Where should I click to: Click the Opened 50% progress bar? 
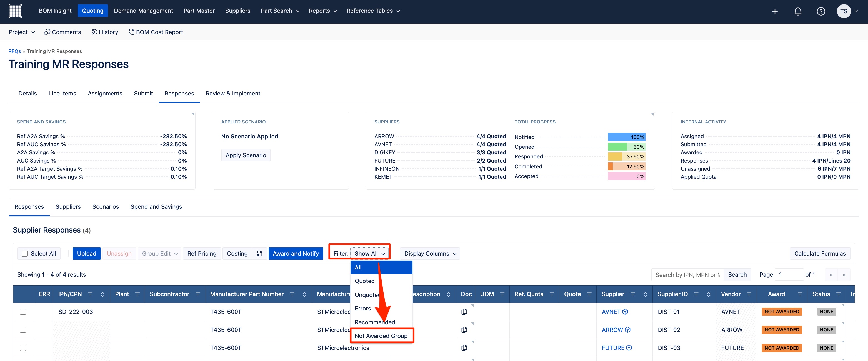pyautogui.click(x=626, y=147)
